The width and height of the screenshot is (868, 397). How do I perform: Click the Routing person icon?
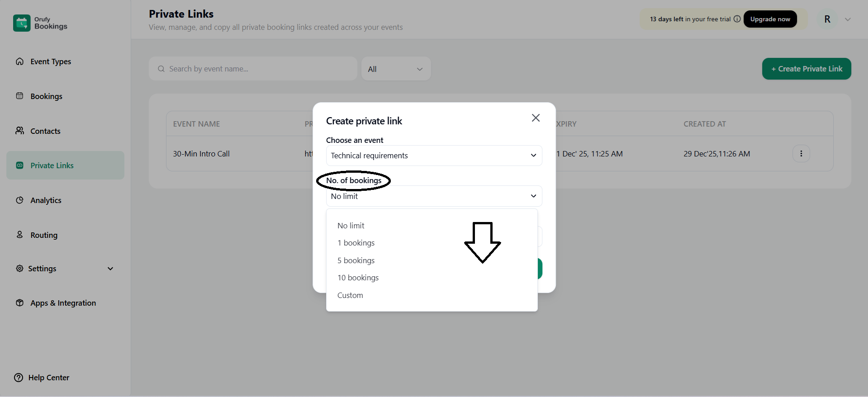click(19, 235)
